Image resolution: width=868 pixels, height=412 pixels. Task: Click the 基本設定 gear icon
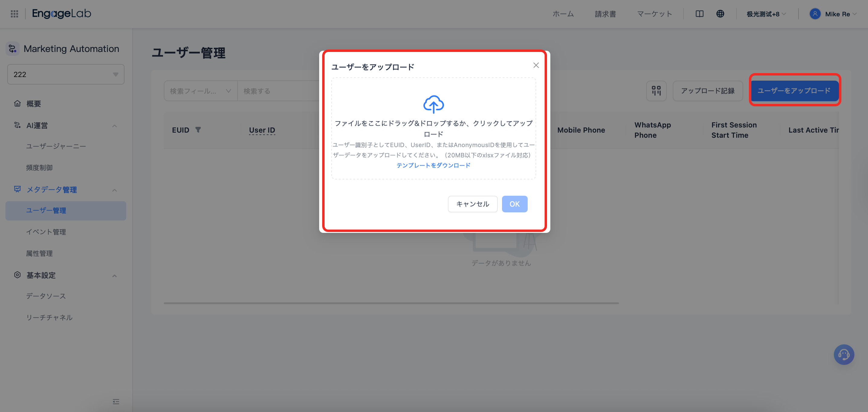pyautogui.click(x=18, y=275)
